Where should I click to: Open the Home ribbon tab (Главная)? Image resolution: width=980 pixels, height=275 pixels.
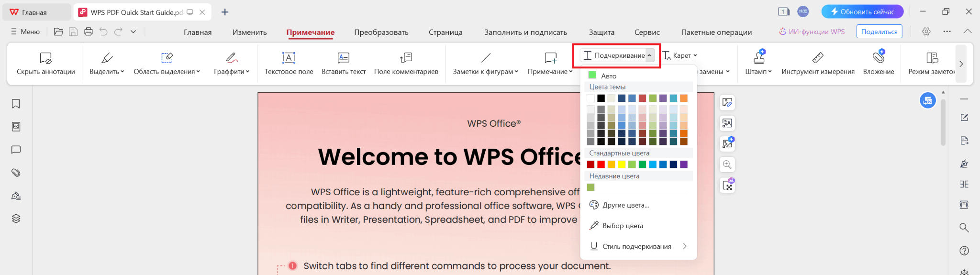[x=198, y=32]
